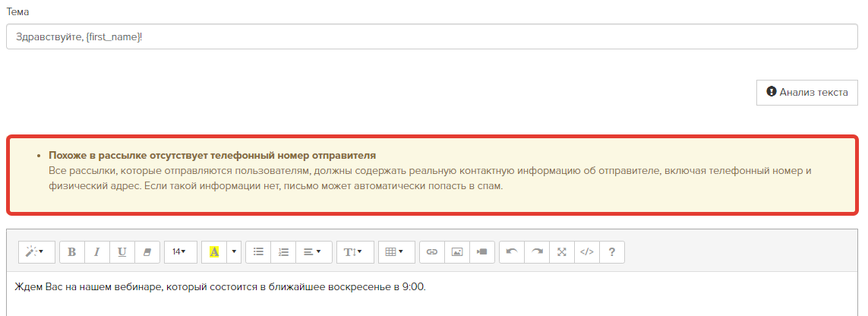The image size is (868, 316).
Task: Expand the text color picker arrow
Action: (234, 251)
